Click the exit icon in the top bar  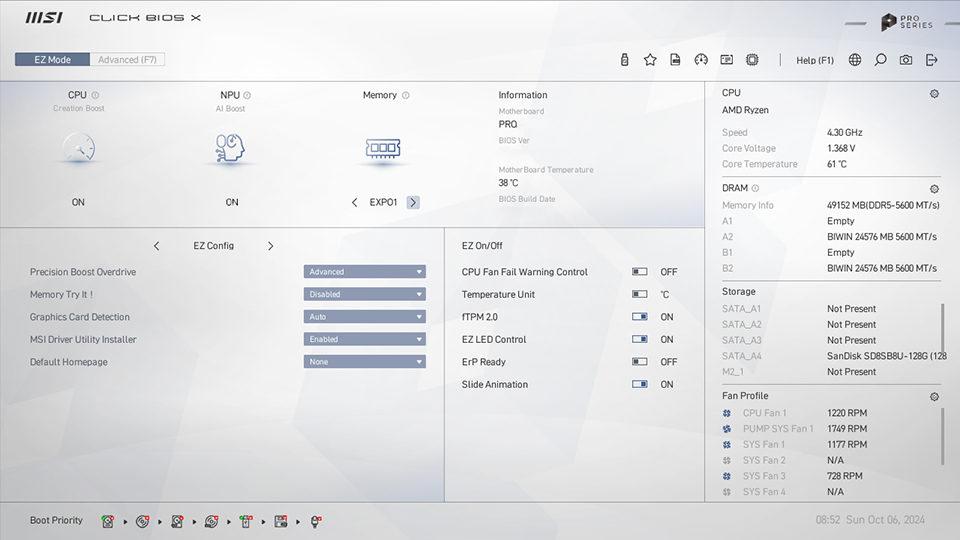(x=932, y=60)
